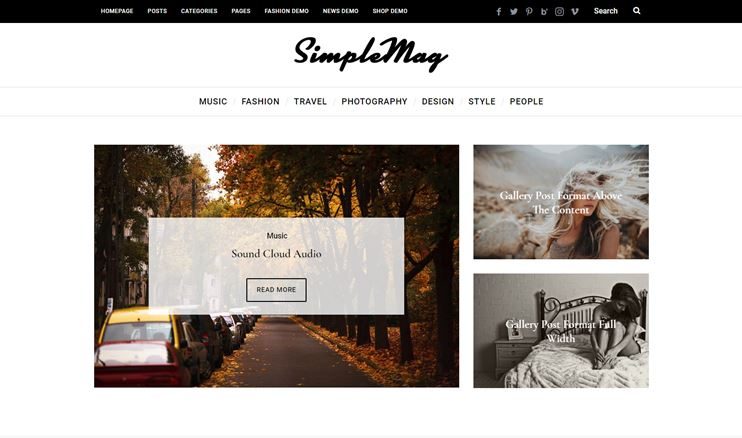
Task: Open the Sound Cloud Audio post title
Action: pos(276,254)
